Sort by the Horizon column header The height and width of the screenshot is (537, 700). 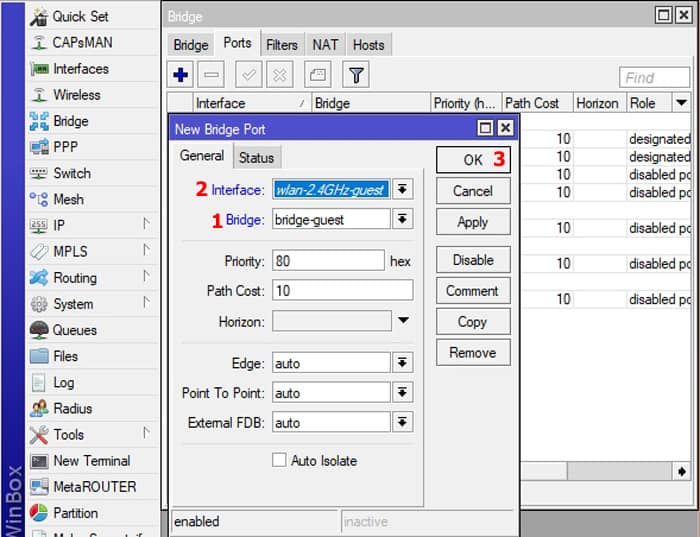(600, 103)
